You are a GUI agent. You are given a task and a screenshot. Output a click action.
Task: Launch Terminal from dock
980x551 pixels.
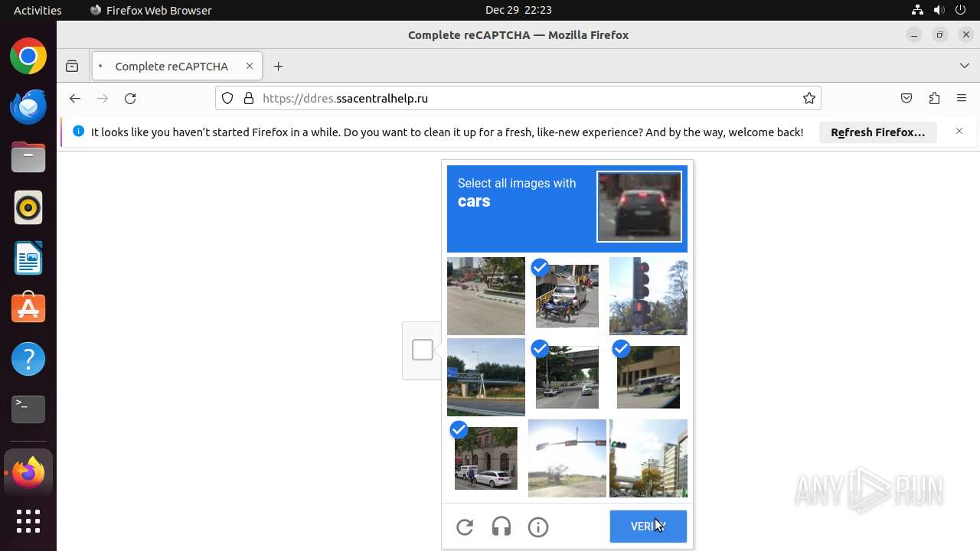pyautogui.click(x=28, y=410)
